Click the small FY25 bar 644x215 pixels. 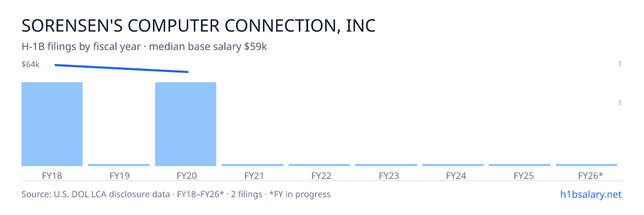coord(519,165)
